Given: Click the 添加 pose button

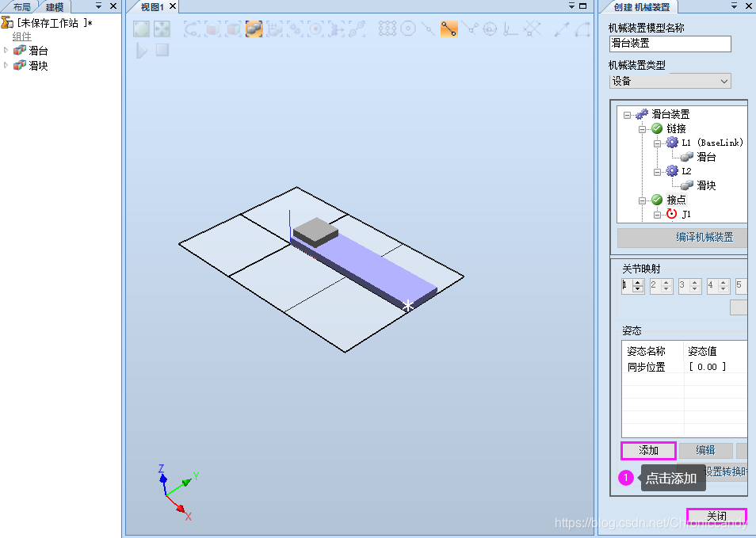Looking at the screenshot, I should (648, 450).
